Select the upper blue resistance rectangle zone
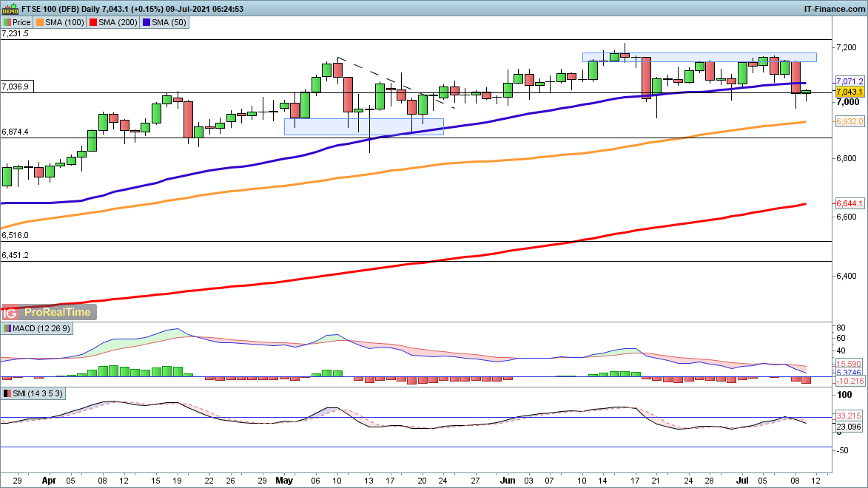 699,57
